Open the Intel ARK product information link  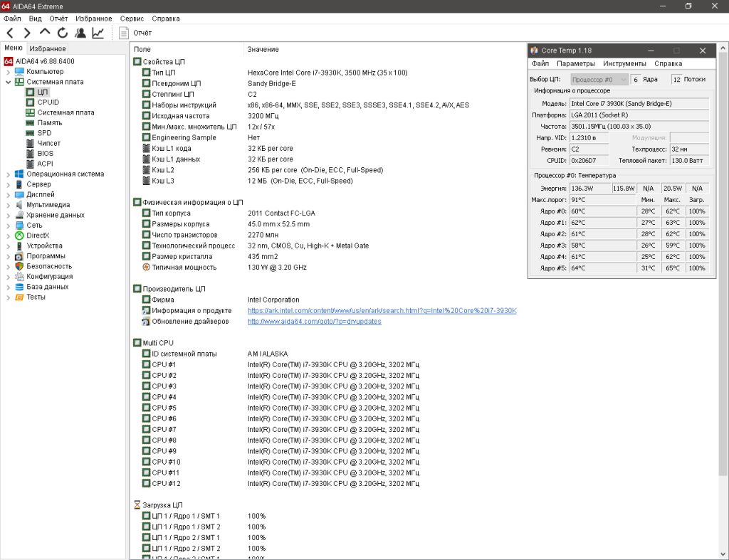point(382,310)
